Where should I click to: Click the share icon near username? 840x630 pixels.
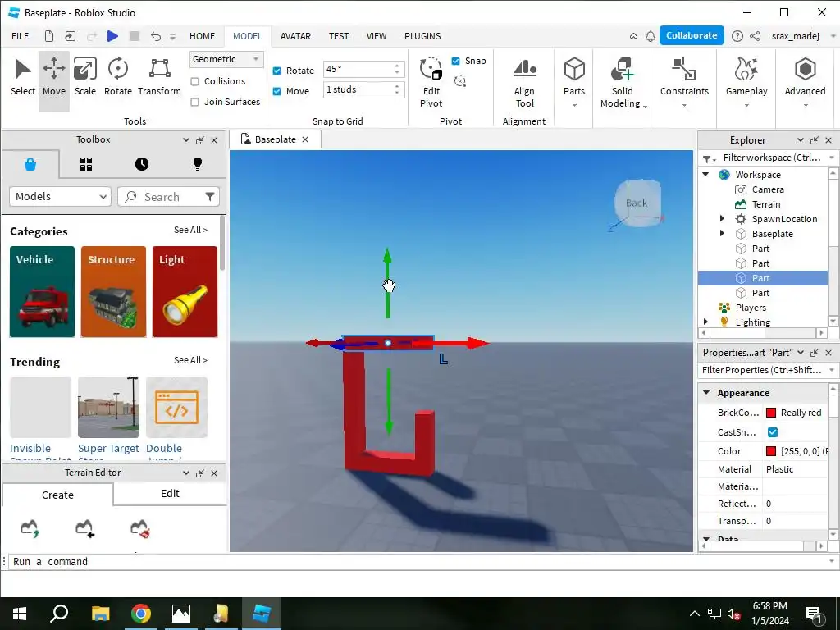[x=755, y=36]
